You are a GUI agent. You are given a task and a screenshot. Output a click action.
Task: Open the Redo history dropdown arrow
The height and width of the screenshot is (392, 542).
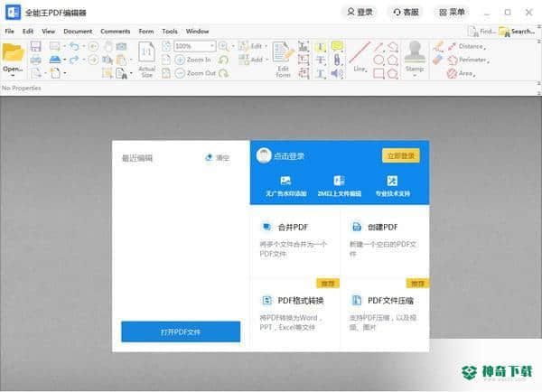point(83,60)
